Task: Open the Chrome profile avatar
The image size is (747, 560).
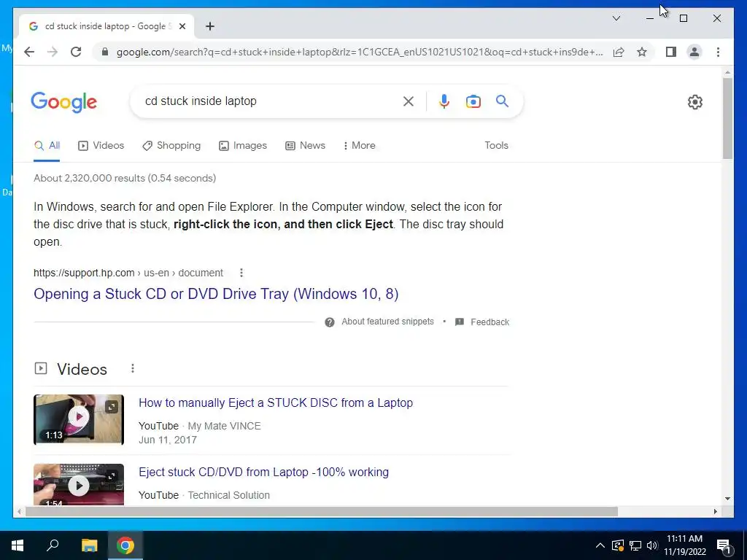Action: tap(694, 52)
